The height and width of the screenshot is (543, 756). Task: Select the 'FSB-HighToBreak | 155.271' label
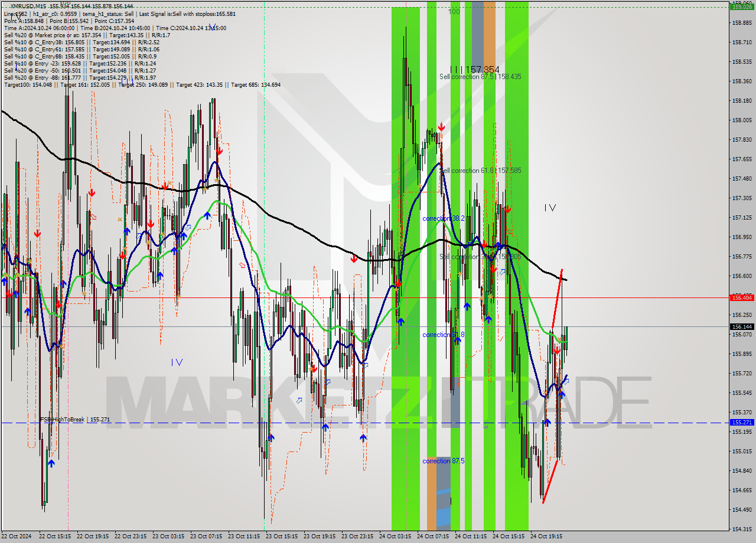click(x=75, y=420)
